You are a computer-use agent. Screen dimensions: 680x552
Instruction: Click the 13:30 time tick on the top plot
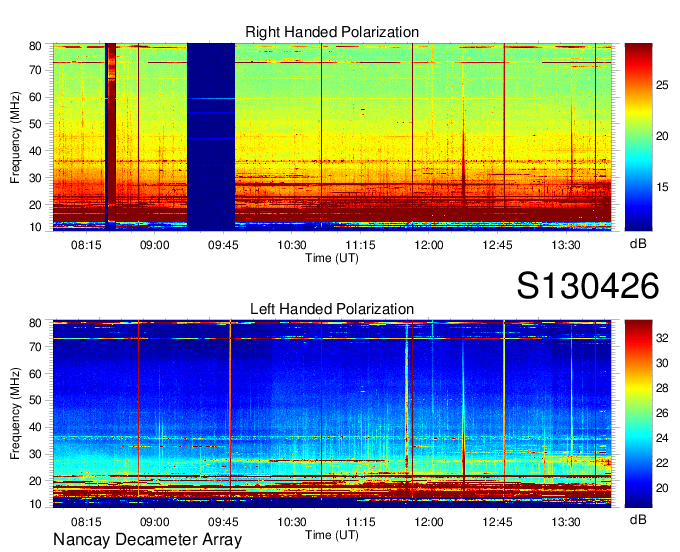566,245
